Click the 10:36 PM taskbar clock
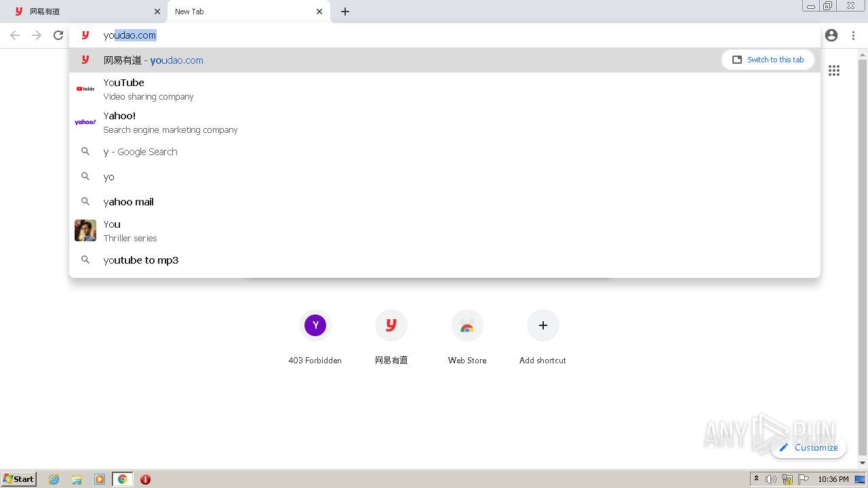This screenshot has height=488, width=868. (x=833, y=479)
